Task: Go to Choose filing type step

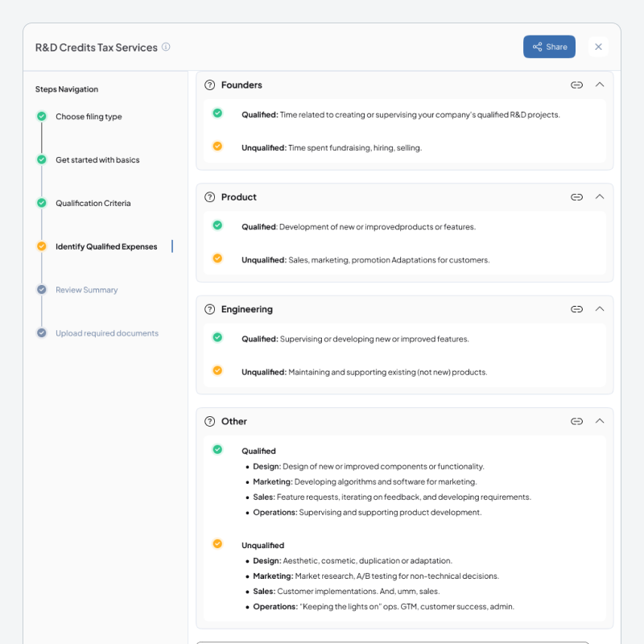Action: point(89,117)
